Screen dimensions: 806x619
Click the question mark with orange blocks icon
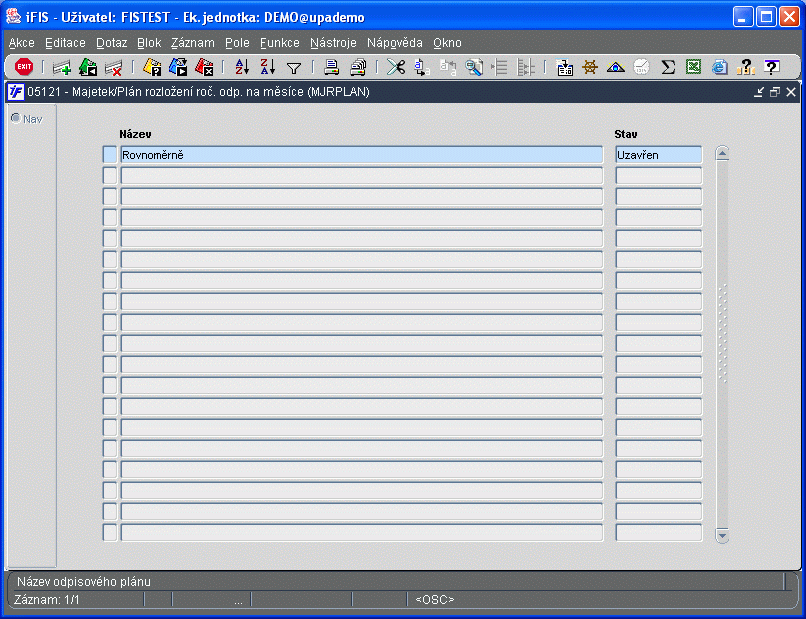[745, 67]
